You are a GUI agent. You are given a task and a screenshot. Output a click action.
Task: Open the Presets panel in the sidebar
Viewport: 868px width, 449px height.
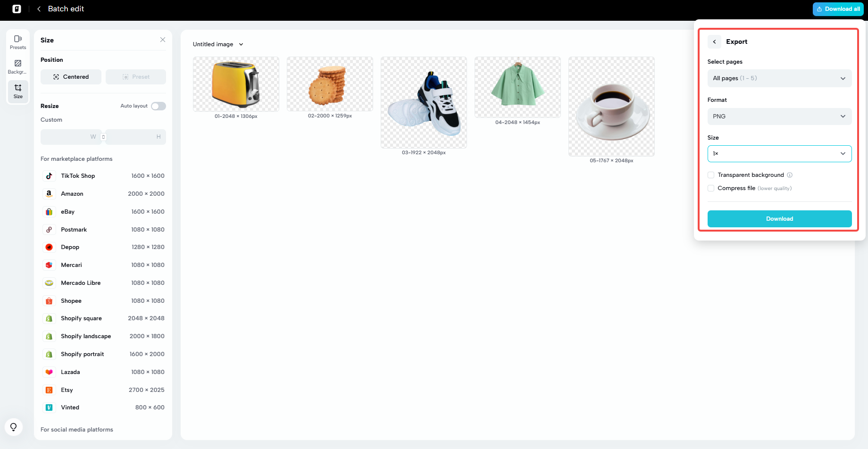[17, 42]
